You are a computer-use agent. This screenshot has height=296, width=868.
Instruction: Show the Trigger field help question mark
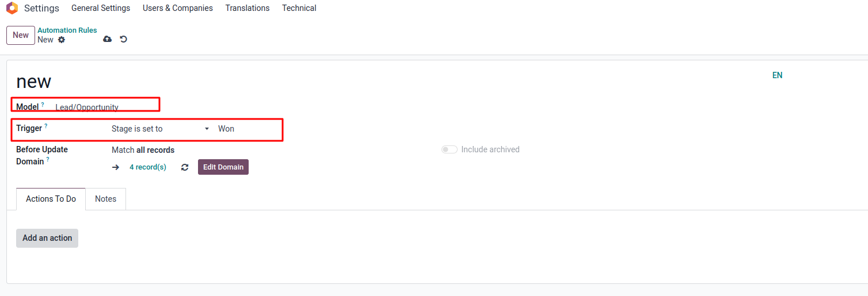46,126
